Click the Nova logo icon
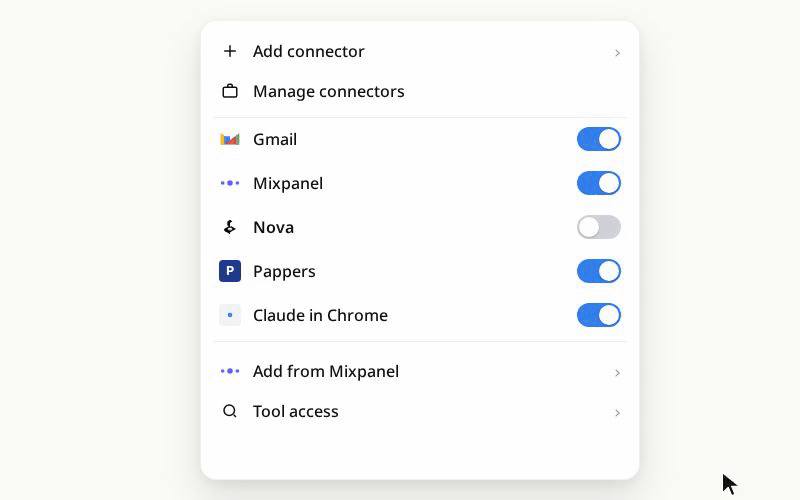The image size is (800, 500). [x=230, y=227]
